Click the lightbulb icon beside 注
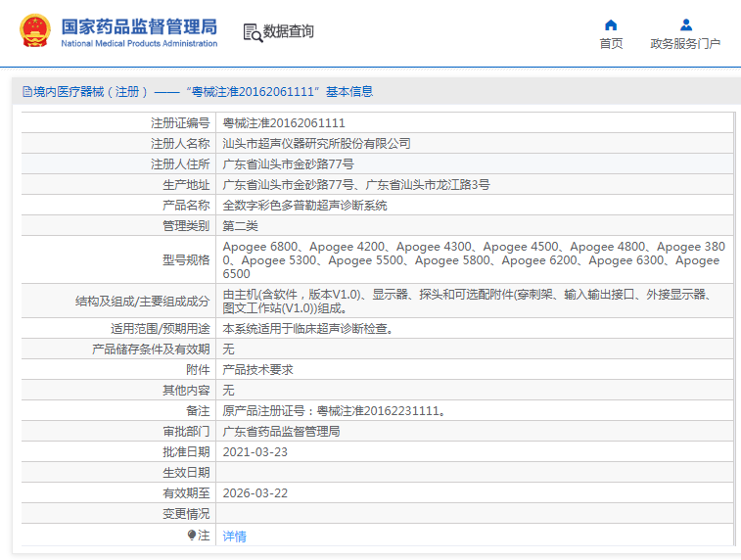 [192, 536]
